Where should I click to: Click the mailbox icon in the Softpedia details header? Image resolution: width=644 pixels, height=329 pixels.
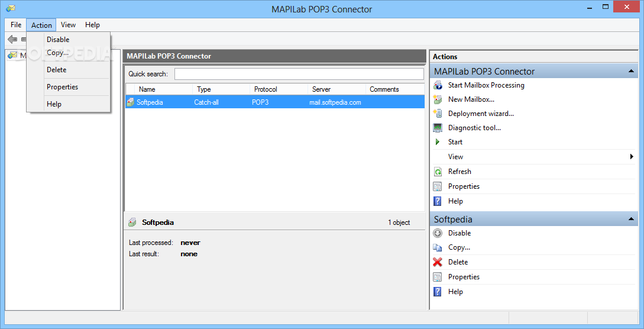tap(132, 222)
